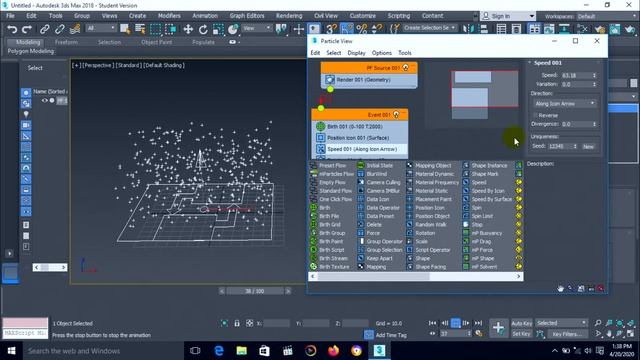Activate Bind to Space Warp tool

tap(75, 29)
